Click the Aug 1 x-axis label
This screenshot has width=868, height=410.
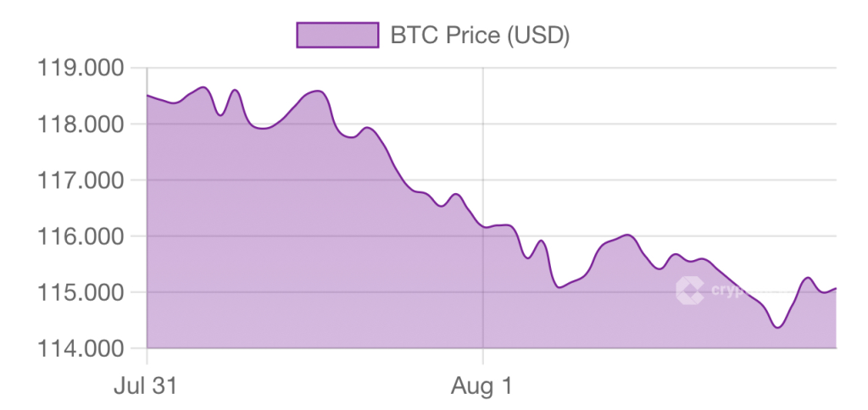point(481,386)
